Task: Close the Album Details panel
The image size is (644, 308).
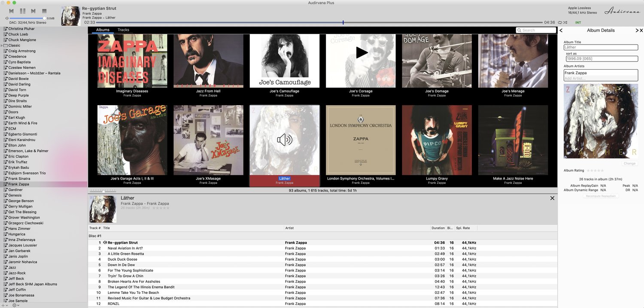Action: 641,30
